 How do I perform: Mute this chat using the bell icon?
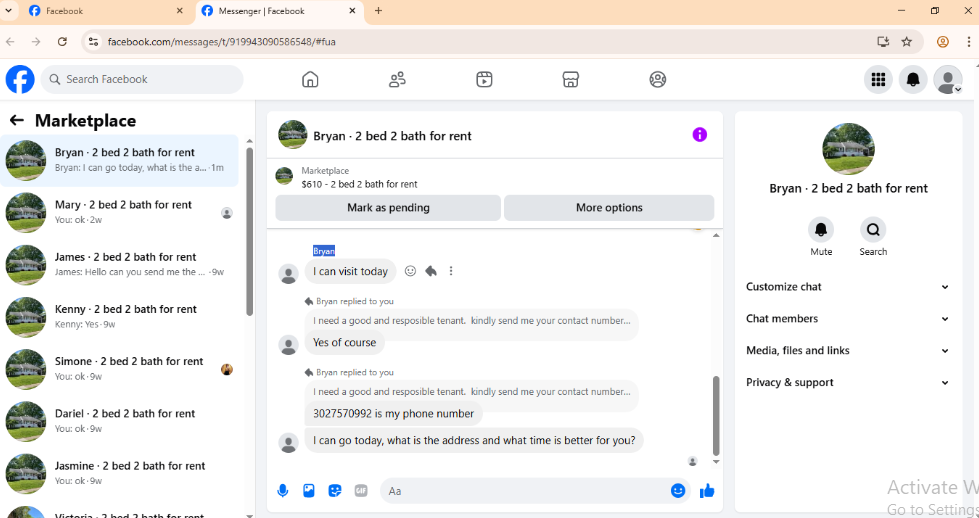click(x=821, y=230)
